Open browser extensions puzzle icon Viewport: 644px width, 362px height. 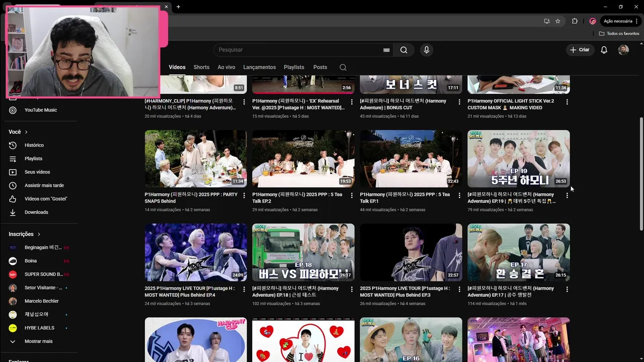[575, 21]
